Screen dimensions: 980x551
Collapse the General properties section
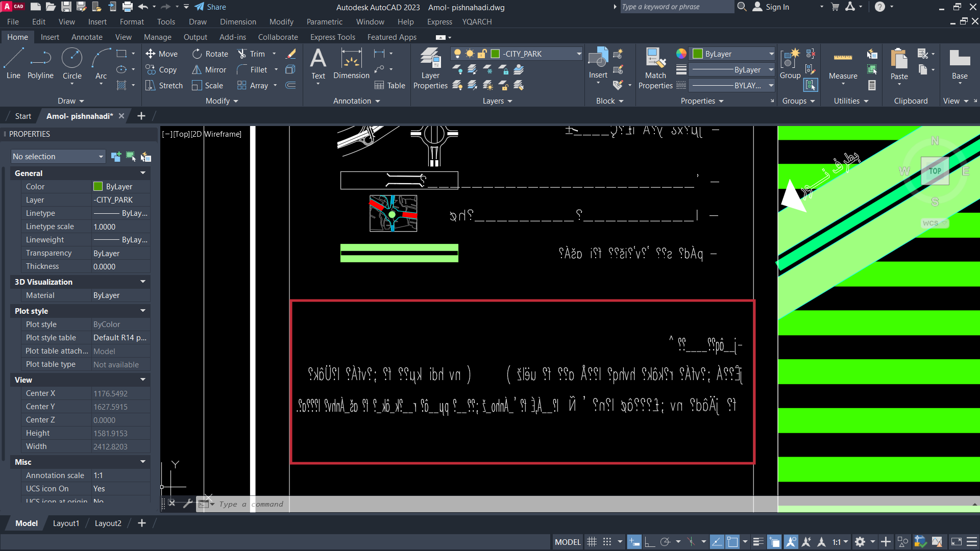coord(143,173)
